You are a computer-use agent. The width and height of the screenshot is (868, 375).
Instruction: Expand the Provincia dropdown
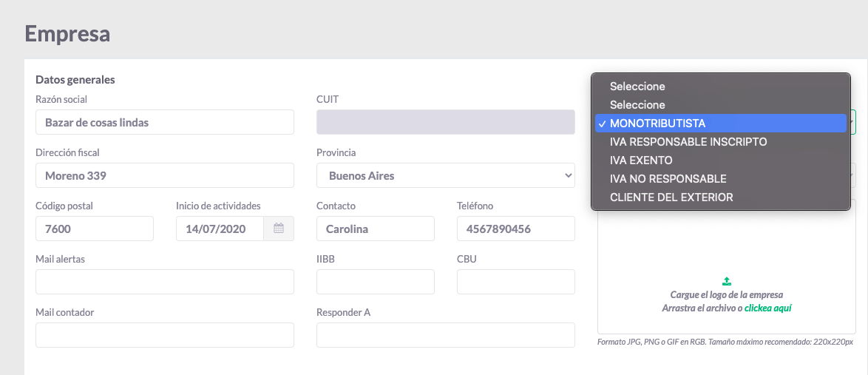(x=446, y=175)
